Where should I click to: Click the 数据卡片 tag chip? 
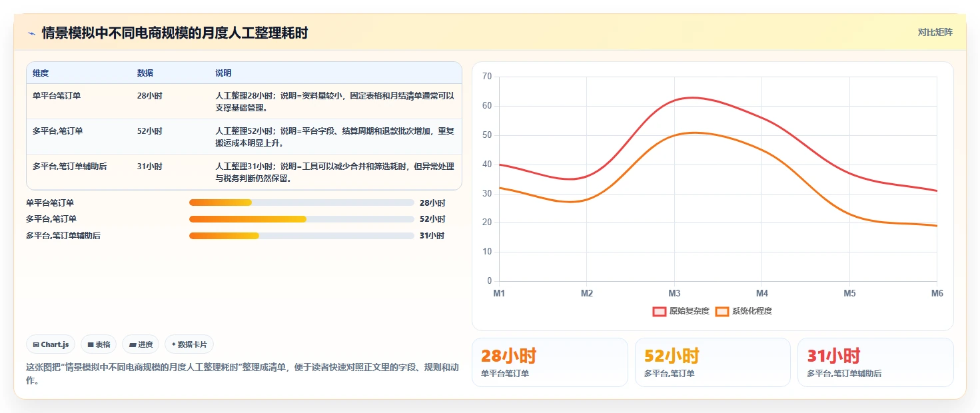coord(189,344)
